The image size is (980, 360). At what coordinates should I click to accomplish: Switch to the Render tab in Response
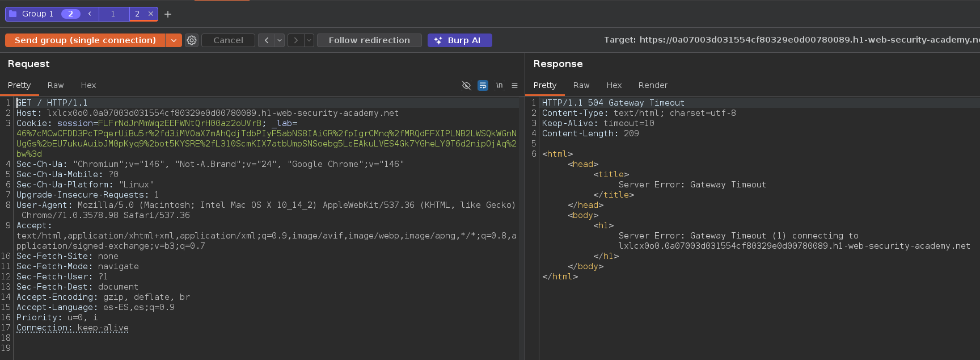[653, 85]
